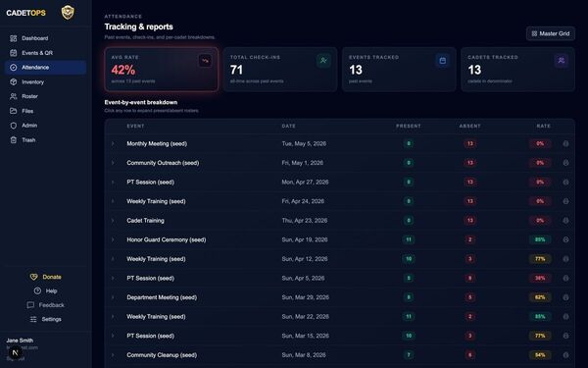Click the action icon ending Monthly Meeting row
Image resolution: width=588 pixels, height=368 pixels.
pyautogui.click(x=565, y=143)
